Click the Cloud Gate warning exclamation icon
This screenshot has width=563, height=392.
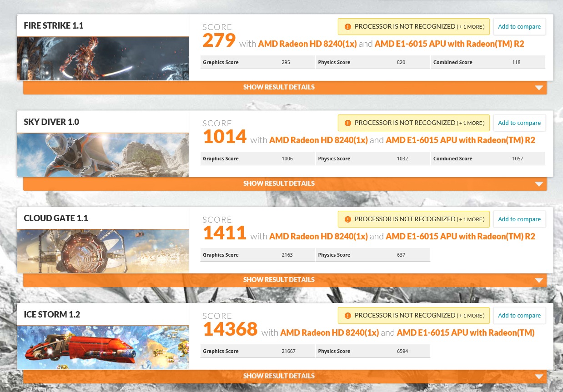pyautogui.click(x=348, y=219)
